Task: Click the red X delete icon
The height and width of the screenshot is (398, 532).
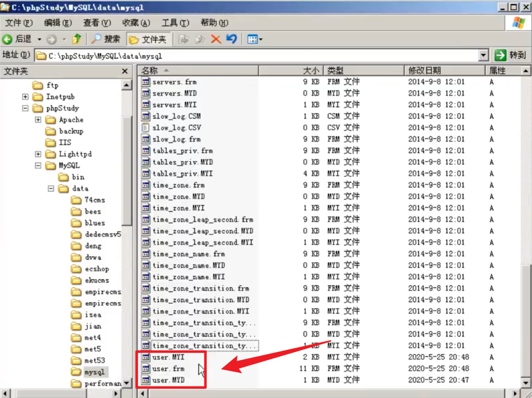Action: coord(216,39)
